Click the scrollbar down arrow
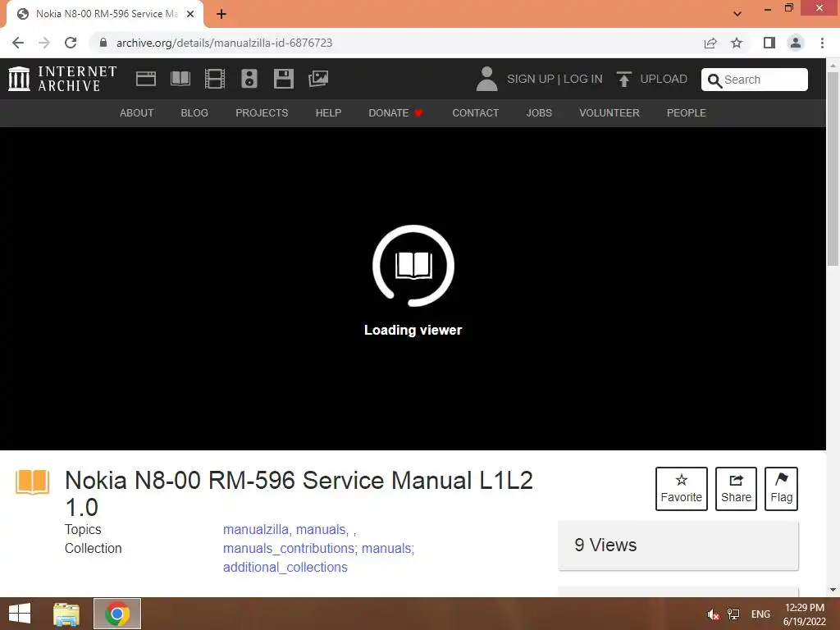This screenshot has height=630, width=840. (x=833, y=590)
